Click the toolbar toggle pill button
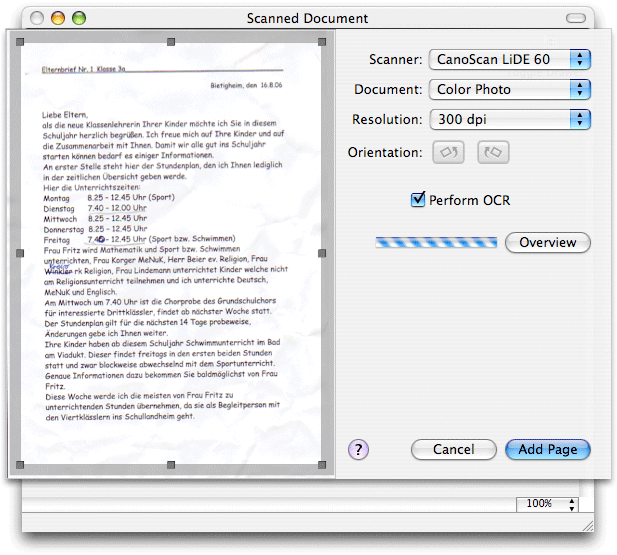Viewport: 617px width, 555px height. coord(576,18)
